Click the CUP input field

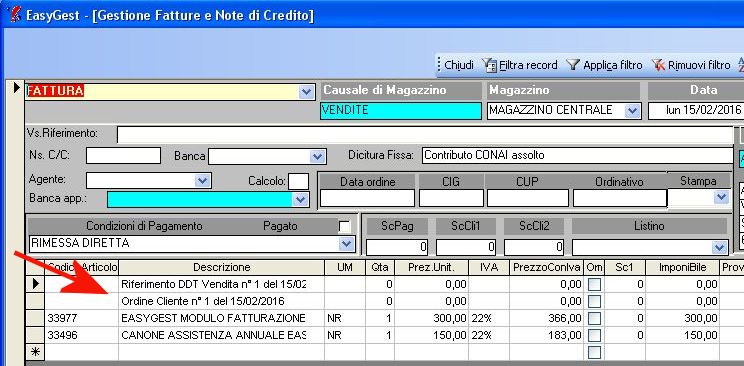click(x=528, y=198)
